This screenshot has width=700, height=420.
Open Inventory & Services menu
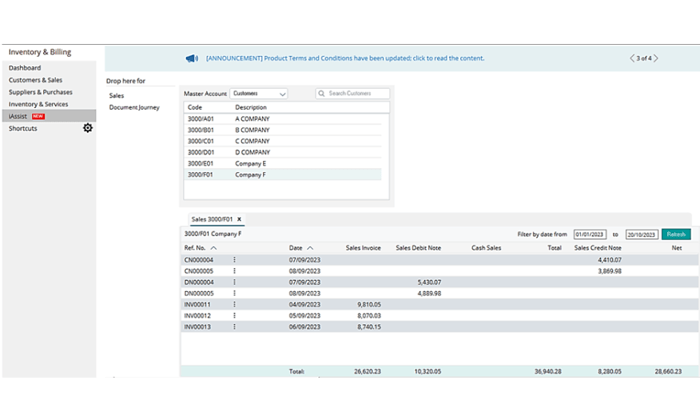[36, 103]
